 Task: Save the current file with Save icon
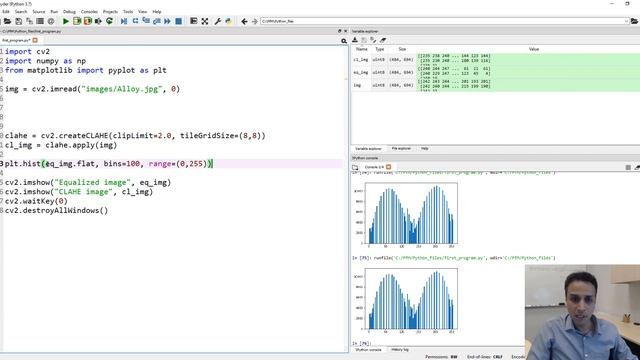click(19, 21)
